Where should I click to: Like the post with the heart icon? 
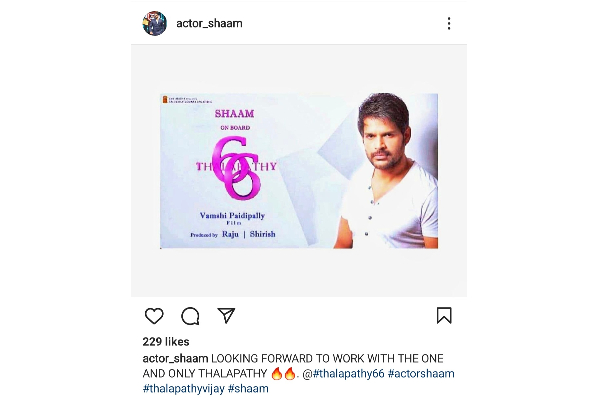pos(154,316)
